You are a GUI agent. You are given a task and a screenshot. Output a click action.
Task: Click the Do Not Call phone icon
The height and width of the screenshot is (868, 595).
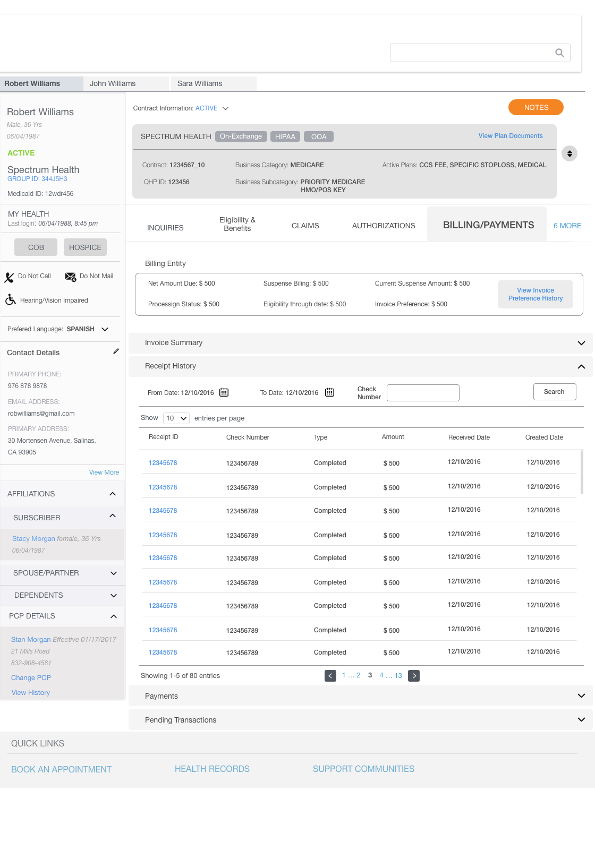[10, 277]
